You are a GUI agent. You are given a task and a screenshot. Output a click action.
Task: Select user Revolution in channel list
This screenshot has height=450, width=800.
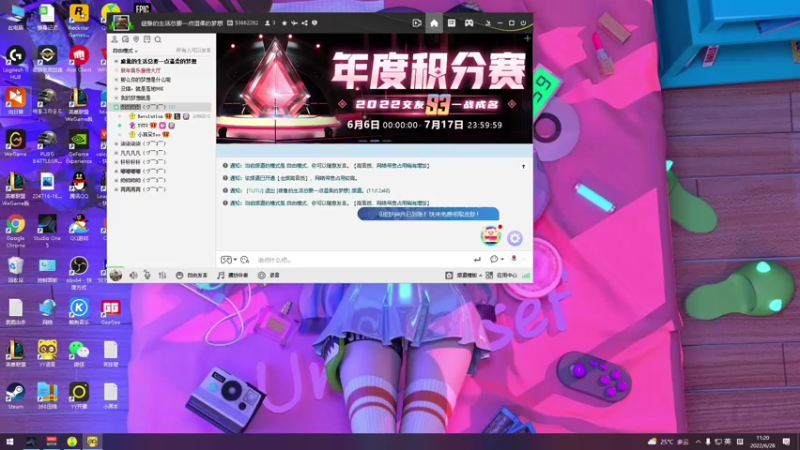[x=150, y=116]
